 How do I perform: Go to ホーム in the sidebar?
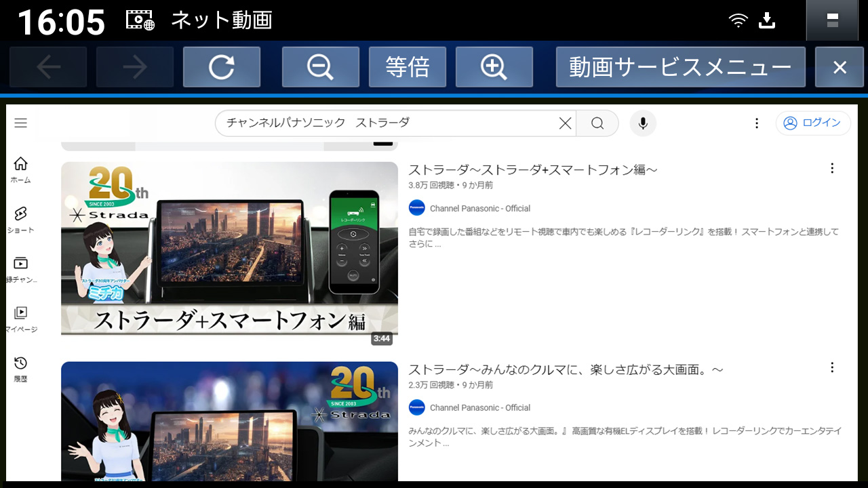21,170
